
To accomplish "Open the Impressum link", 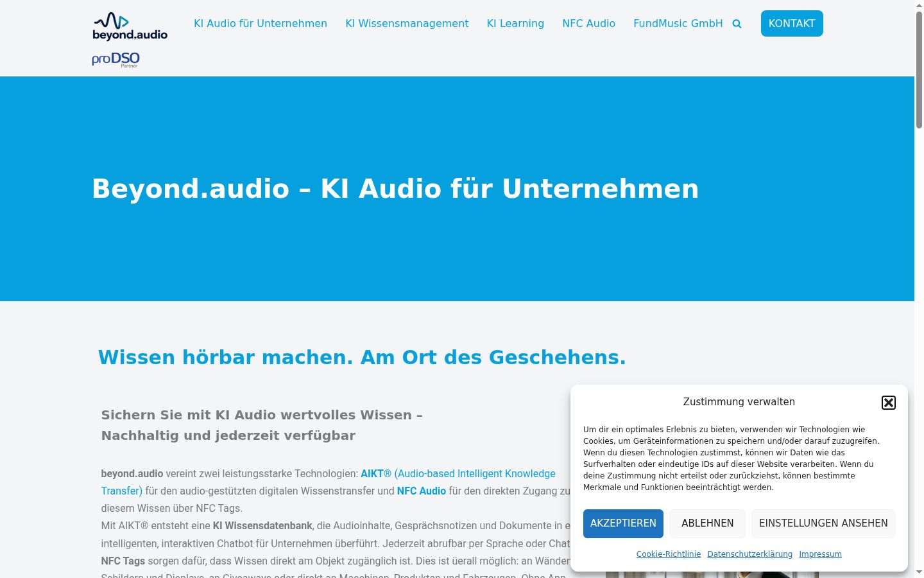I will coord(820,554).
